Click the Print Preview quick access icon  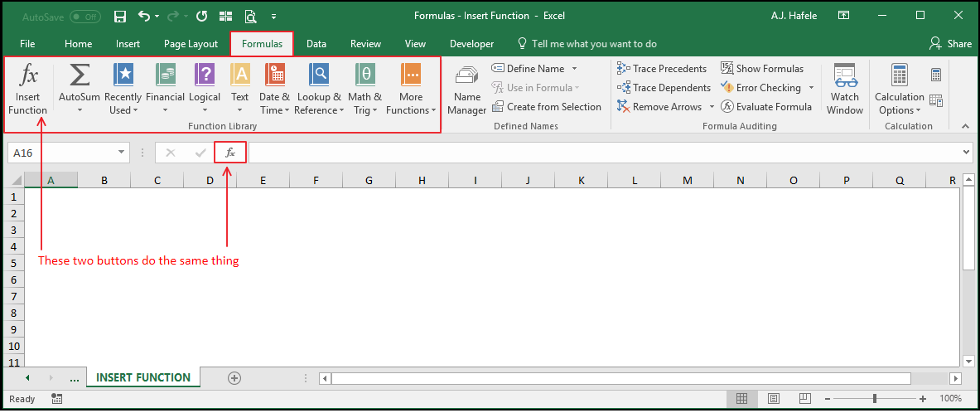click(251, 16)
